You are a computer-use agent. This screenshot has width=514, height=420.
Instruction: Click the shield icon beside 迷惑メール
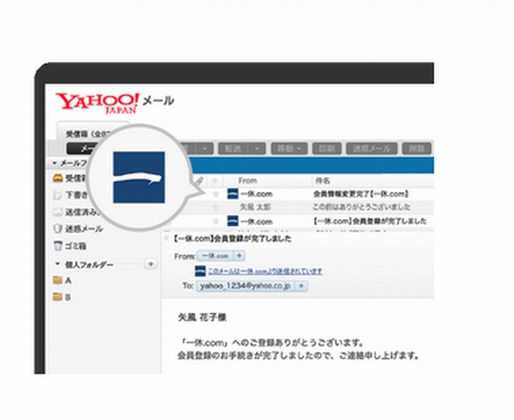pos(57,229)
